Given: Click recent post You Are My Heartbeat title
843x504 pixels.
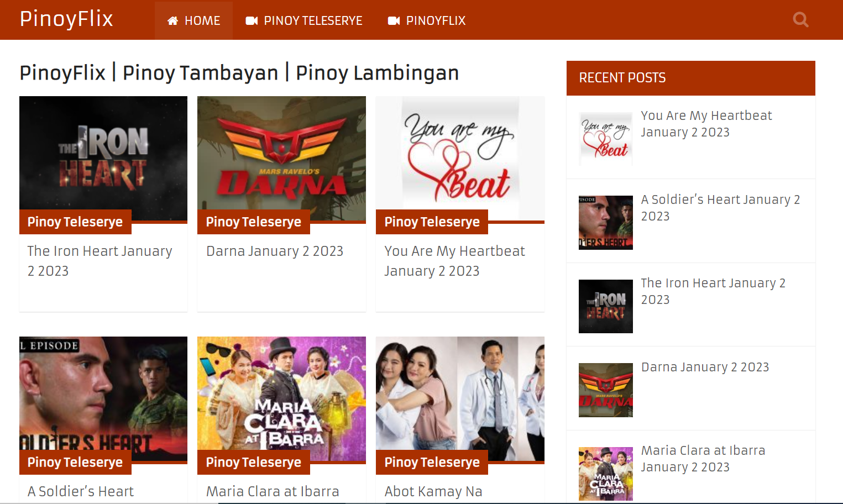Looking at the screenshot, I should [x=706, y=124].
